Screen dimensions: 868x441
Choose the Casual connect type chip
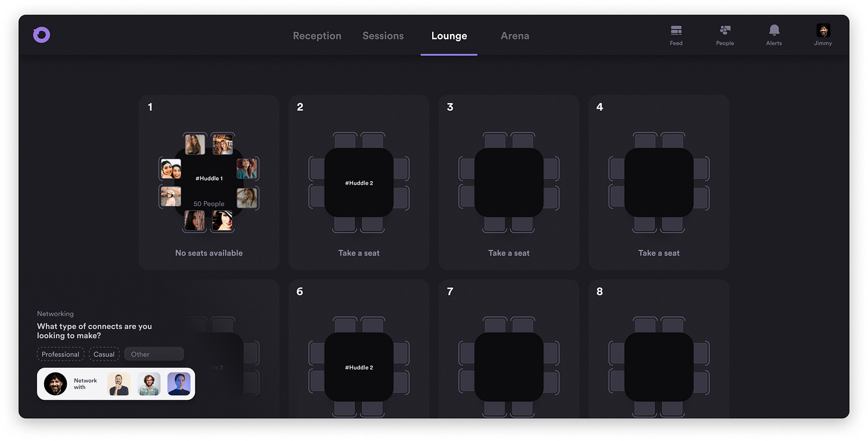pos(104,354)
